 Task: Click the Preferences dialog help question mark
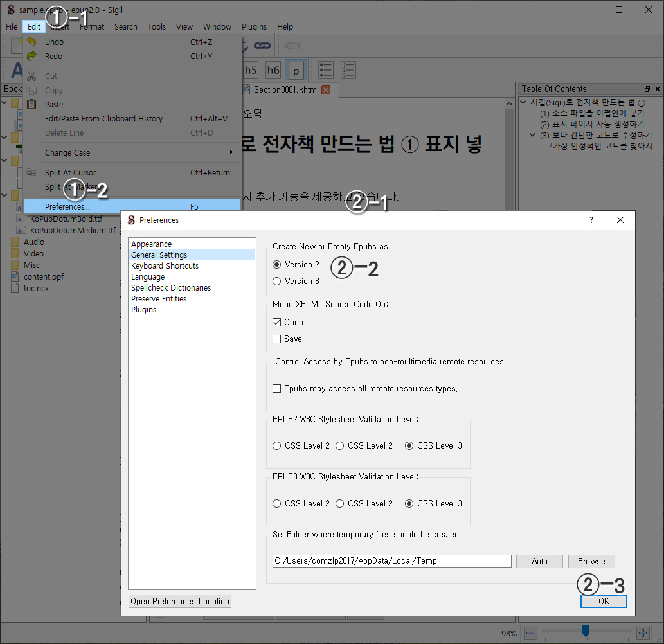click(591, 220)
